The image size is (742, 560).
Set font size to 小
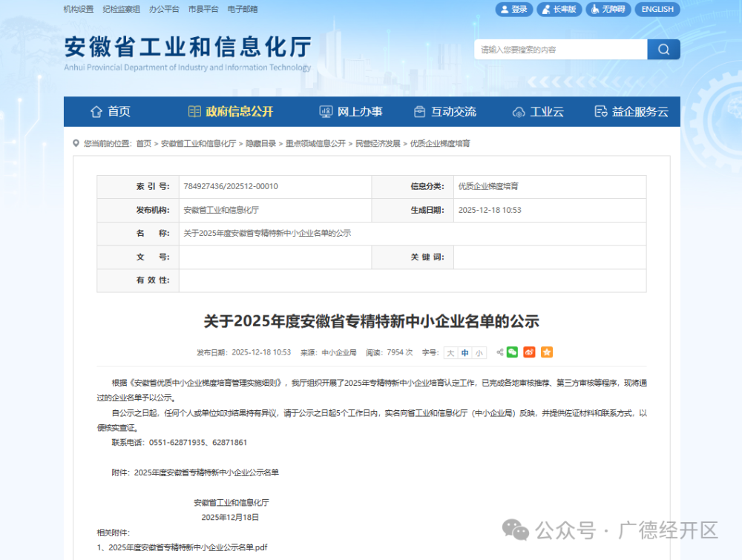point(479,353)
